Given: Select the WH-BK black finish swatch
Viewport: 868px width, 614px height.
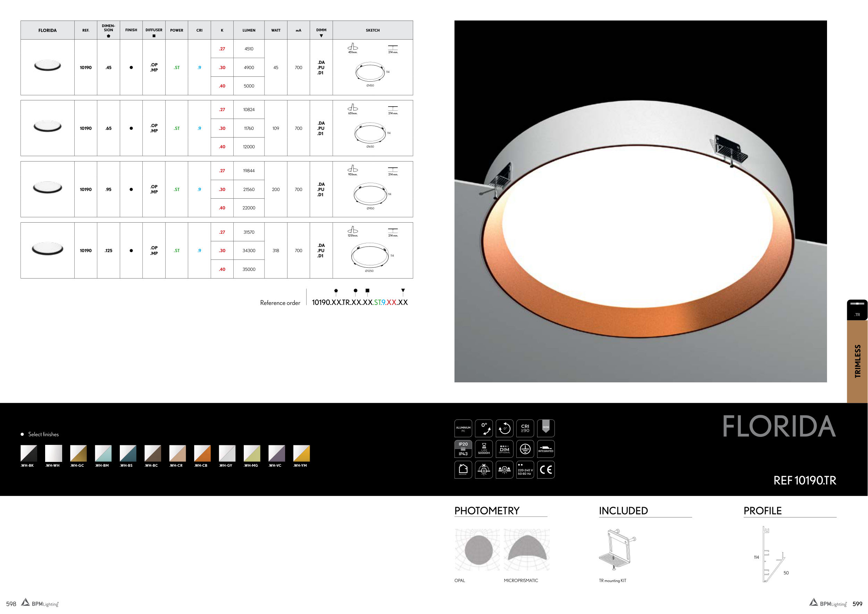Looking at the screenshot, I should pos(29,453).
